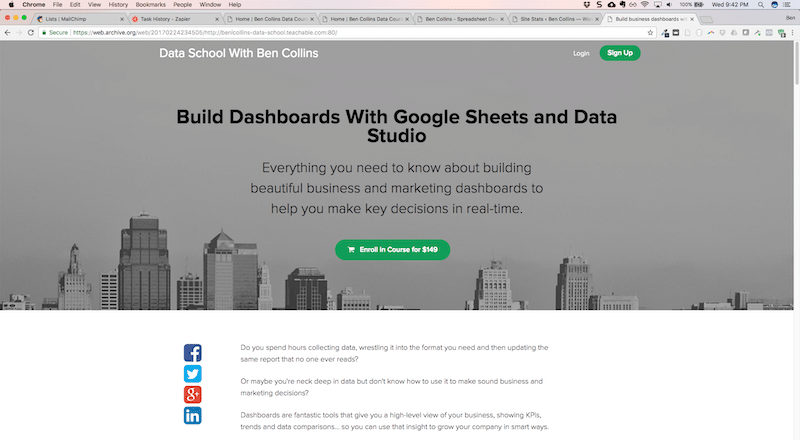Viewport: 800px width, 440px height.
Task: Open the Wi-Fi status menu
Action: click(x=645, y=4)
